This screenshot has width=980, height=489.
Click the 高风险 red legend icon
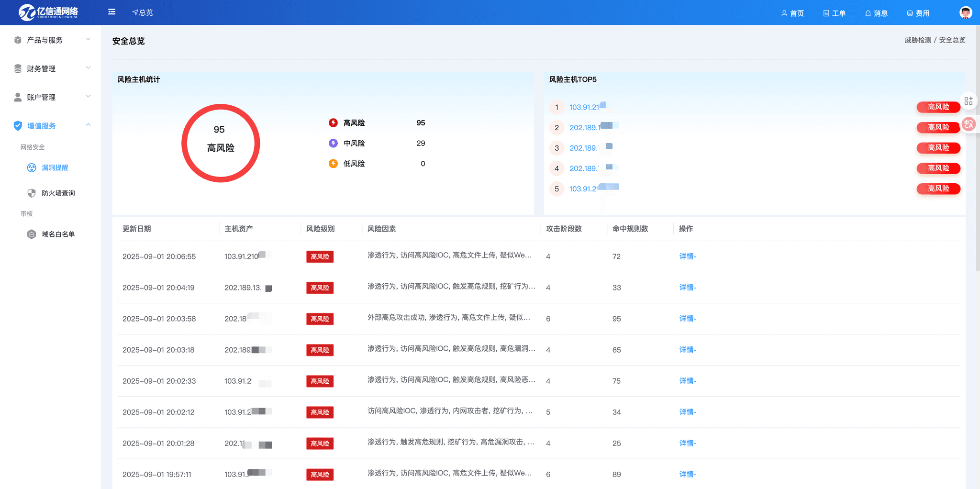(333, 123)
